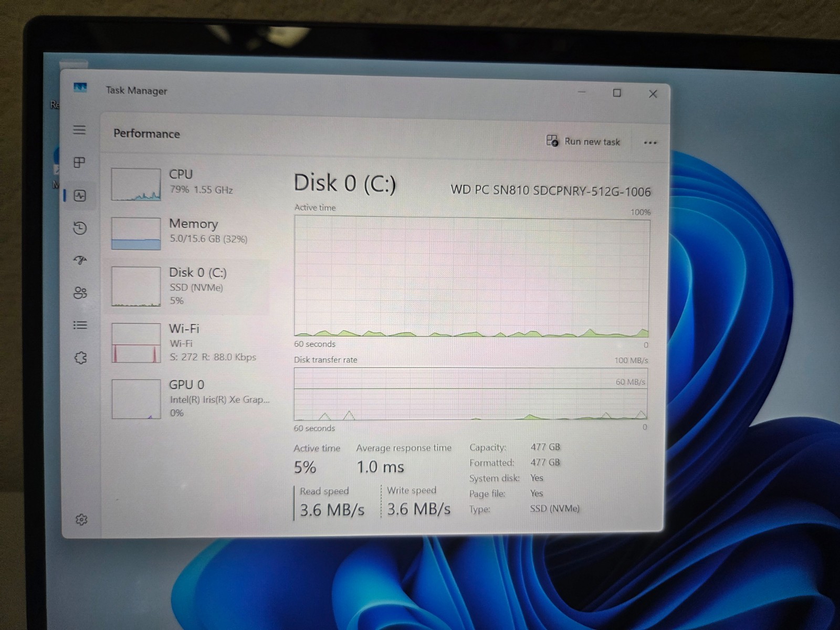Open the App history page icon
The width and height of the screenshot is (840, 630).
[80, 228]
